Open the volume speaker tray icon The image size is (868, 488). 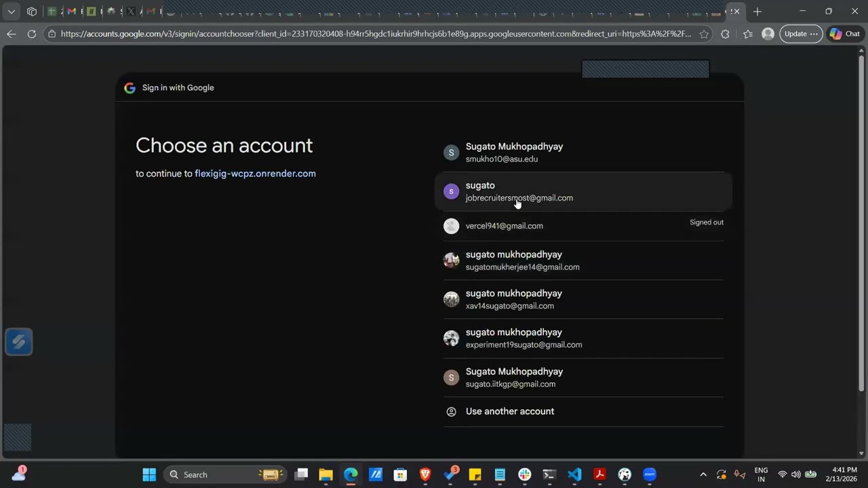(x=796, y=474)
